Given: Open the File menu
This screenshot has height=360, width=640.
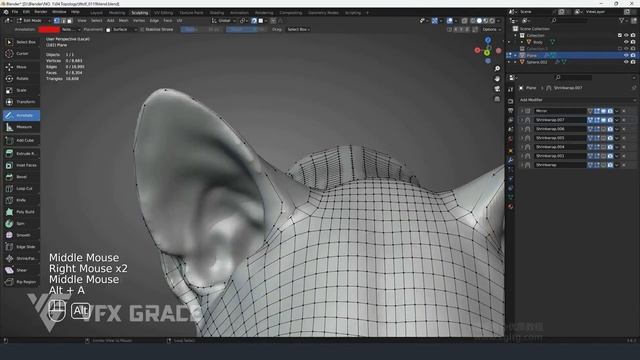Looking at the screenshot, I should (15, 12).
